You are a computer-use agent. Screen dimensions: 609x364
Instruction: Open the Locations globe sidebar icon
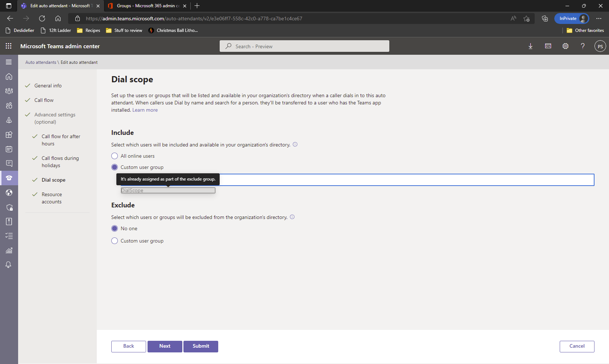[9, 193]
